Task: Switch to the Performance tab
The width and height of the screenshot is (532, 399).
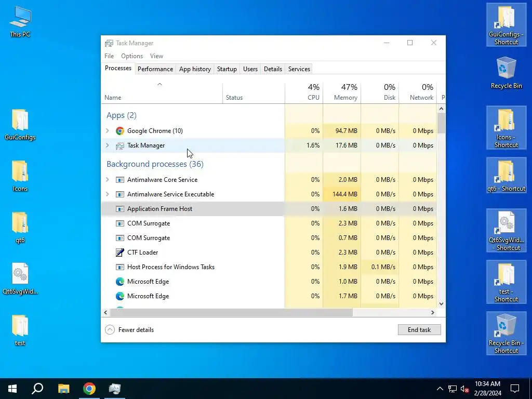Action: 155,69
